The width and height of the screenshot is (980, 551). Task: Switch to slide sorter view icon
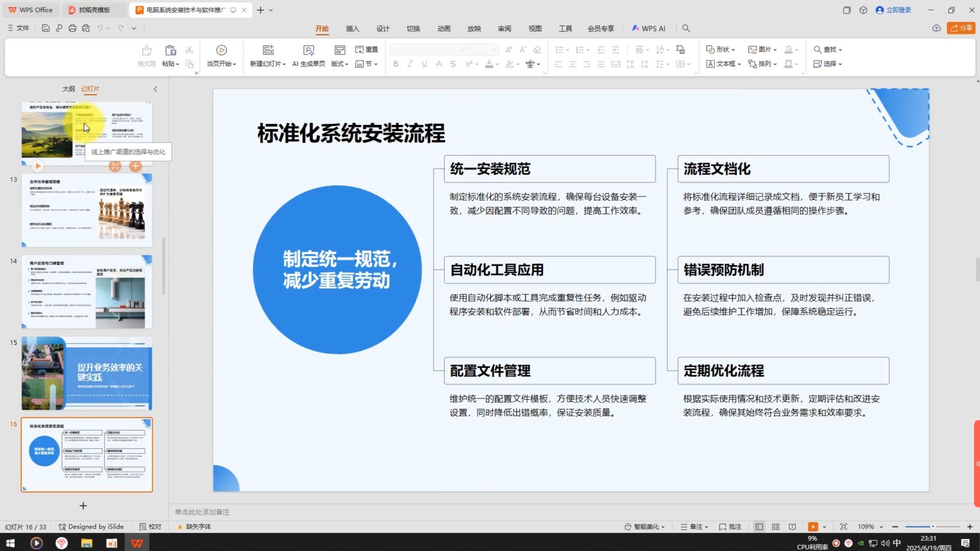click(x=775, y=526)
